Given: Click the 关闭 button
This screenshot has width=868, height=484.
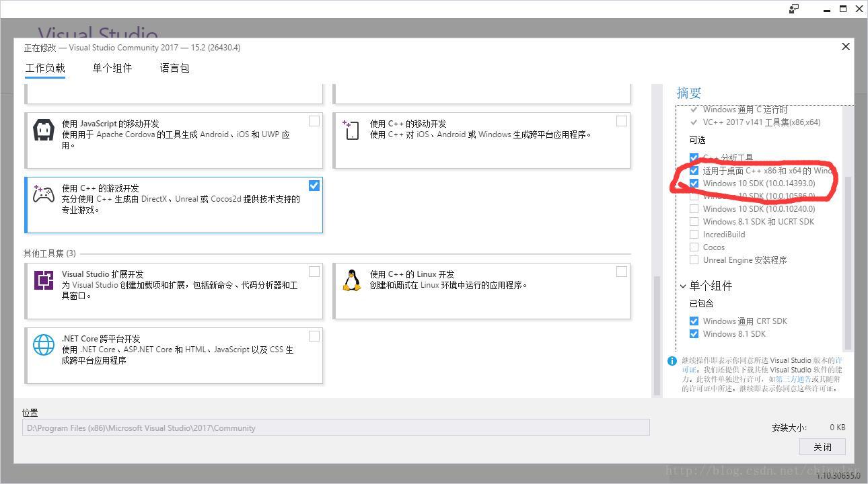Looking at the screenshot, I should point(822,447).
